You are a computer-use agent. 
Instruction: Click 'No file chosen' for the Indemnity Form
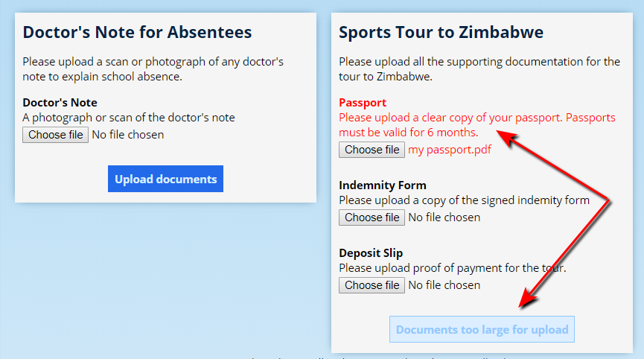click(x=444, y=217)
